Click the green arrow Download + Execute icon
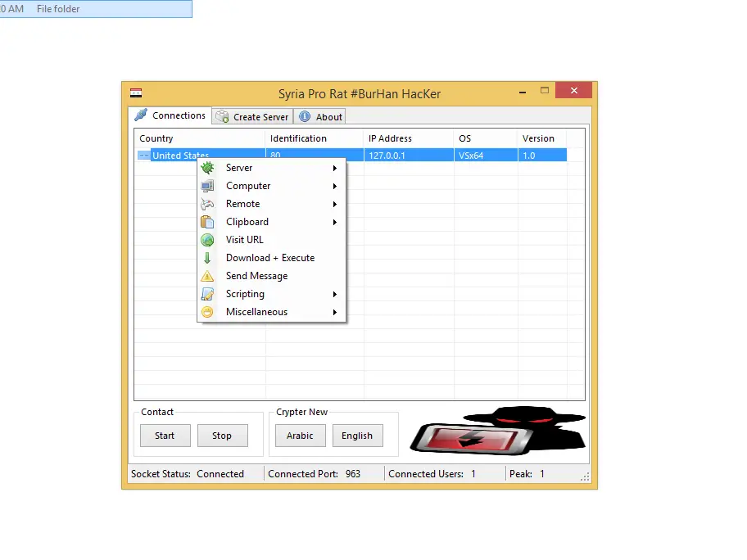 coord(208,258)
